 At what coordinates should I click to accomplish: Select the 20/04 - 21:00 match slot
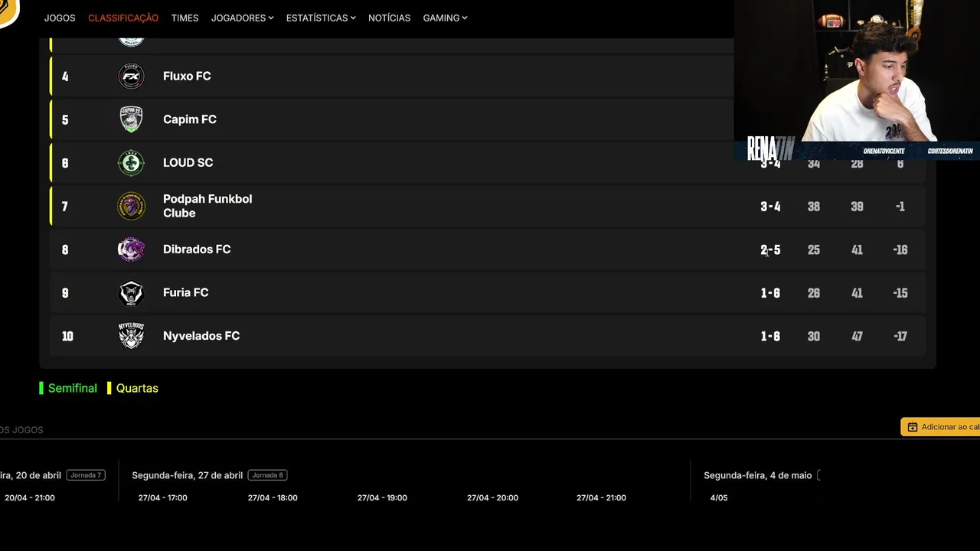(30, 497)
